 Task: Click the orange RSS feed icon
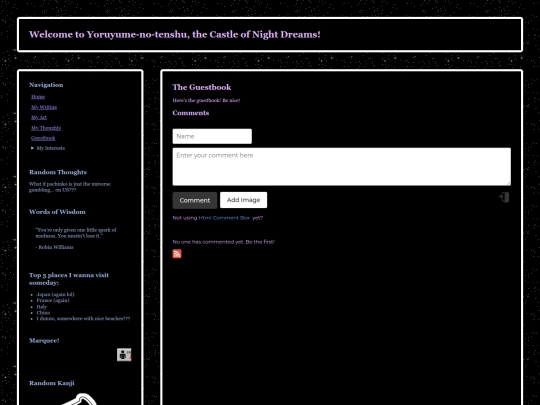(177, 254)
